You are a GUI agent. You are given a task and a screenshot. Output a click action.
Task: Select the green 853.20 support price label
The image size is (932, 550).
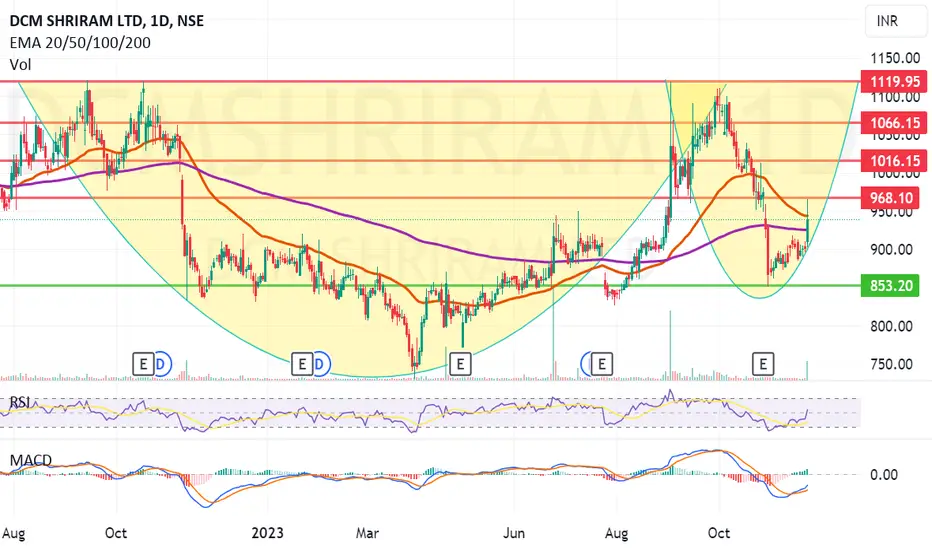pos(890,285)
